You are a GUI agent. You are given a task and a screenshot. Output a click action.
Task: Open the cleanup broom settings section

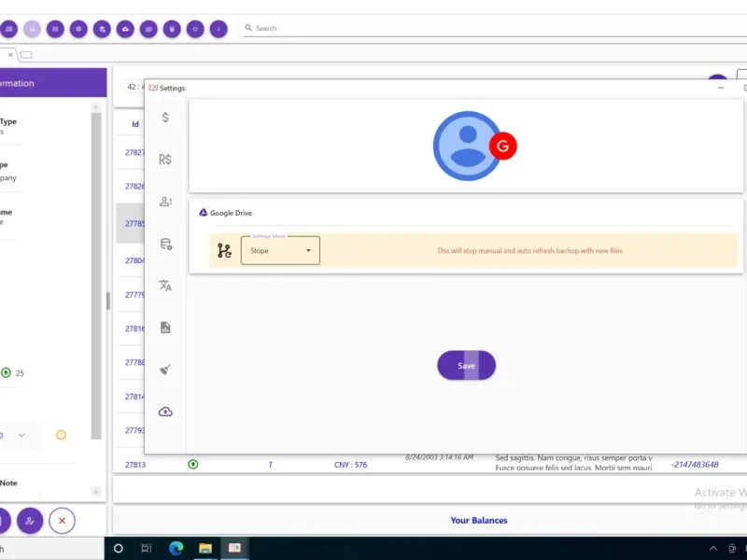[x=165, y=369]
